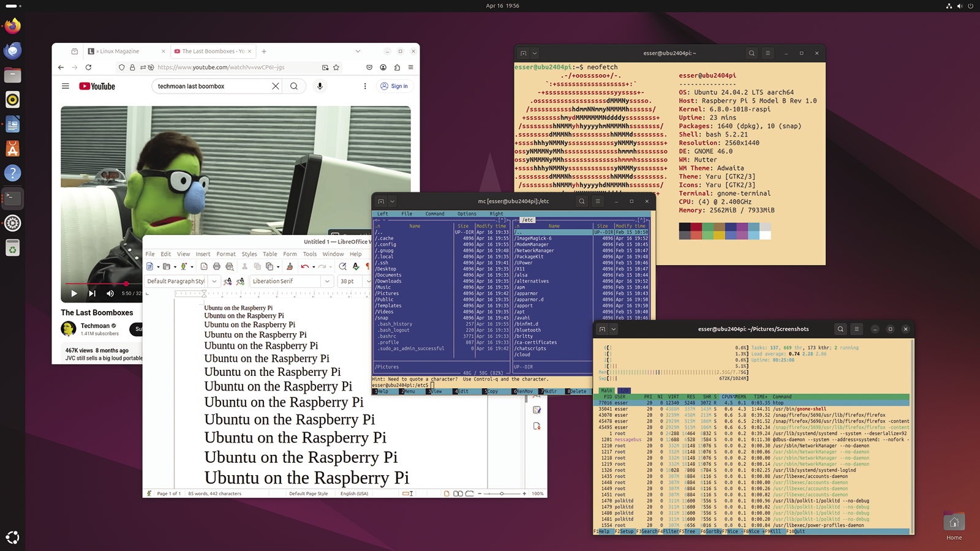The image size is (980, 551).
Task: Select the I/O tab in htop
Action: click(x=624, y=391)
